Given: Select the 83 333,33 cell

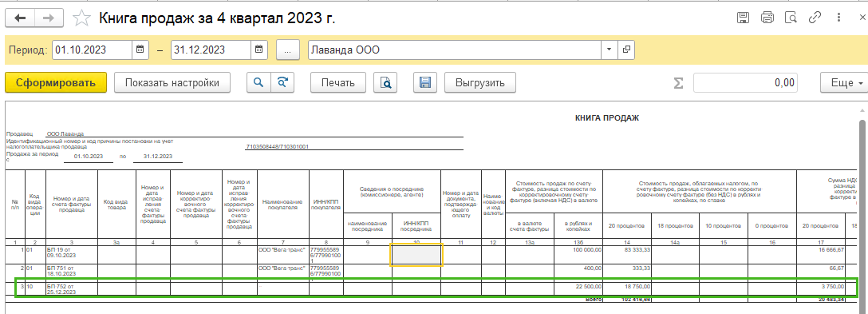Looking at the screenshot, I should pos(627,255).
